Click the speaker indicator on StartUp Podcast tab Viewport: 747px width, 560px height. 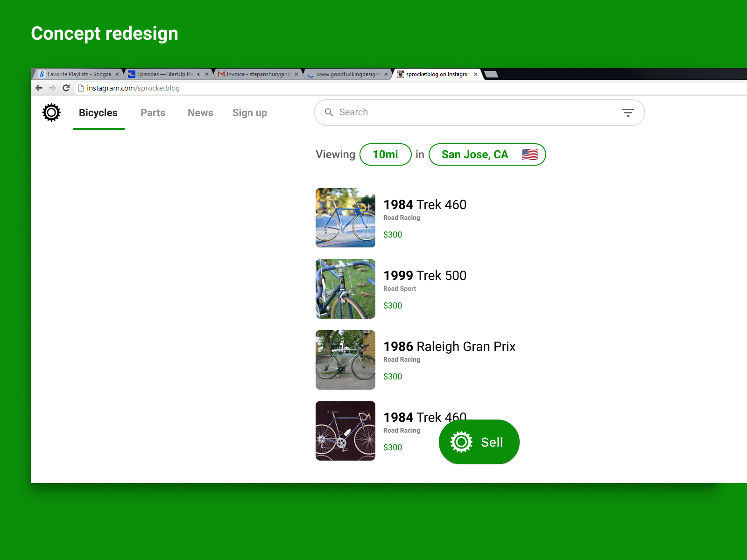click(199, 74)
